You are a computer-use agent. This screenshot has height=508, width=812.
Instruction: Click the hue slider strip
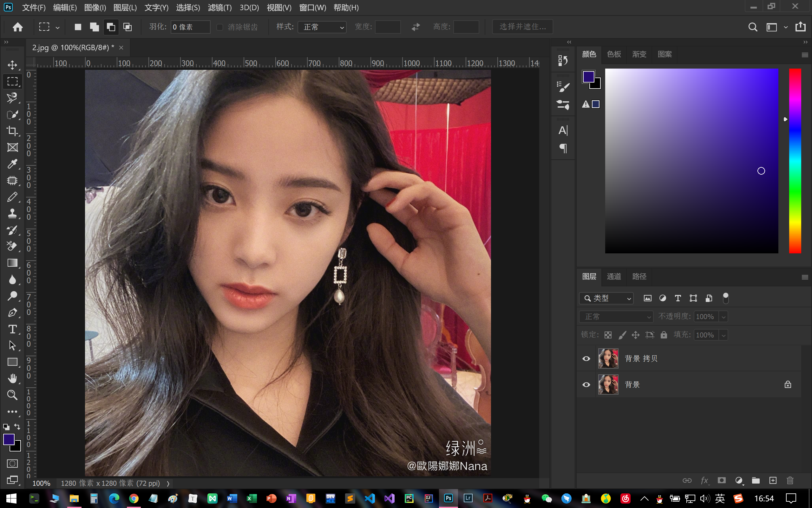[x=795, y=161]
